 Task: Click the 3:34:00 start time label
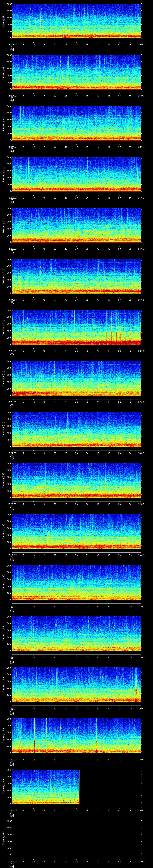pyautogui.click(x=12, y=810)
